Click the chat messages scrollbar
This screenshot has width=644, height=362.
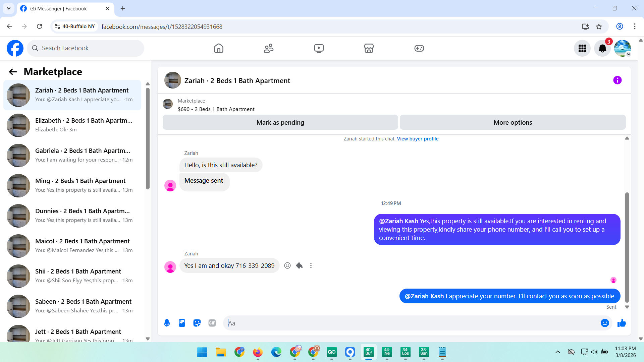point(627,247)
